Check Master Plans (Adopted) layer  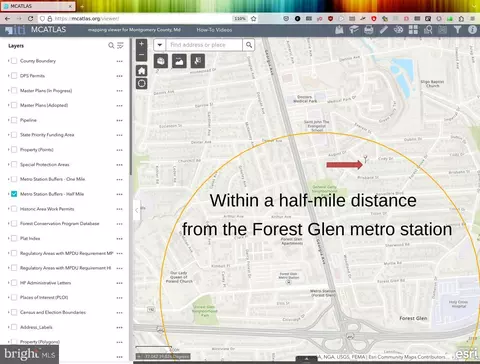click(x=14, y=105)
